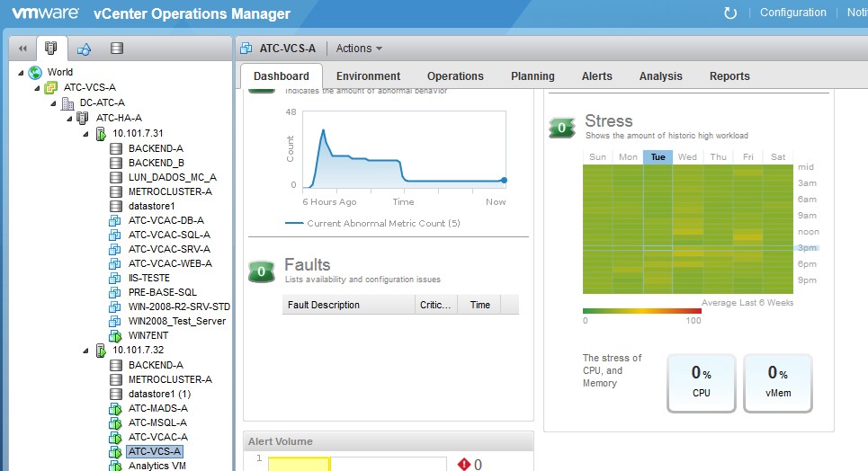This screenshot has height=471, width=868.
Task: Click the red critical alert diamond icon
Action: [464, 464]
